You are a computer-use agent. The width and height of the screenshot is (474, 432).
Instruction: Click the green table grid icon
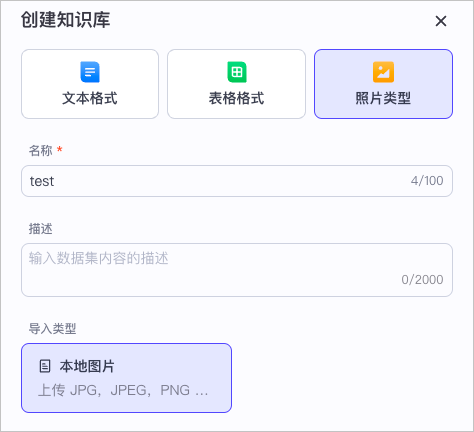pos(237,72)
